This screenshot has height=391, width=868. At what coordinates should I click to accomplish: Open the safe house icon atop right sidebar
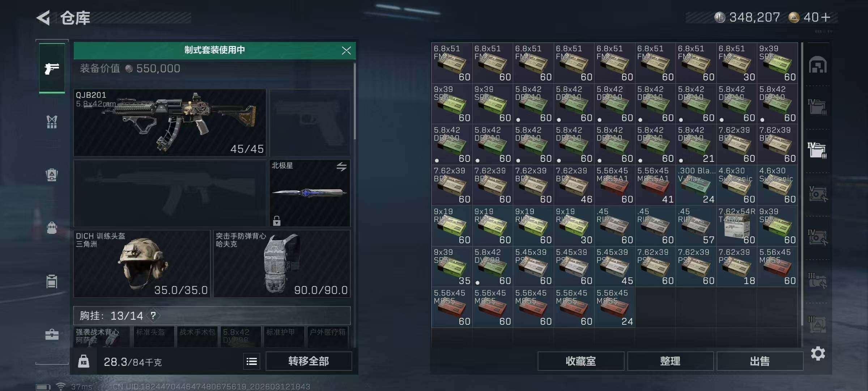click(817, 65)
